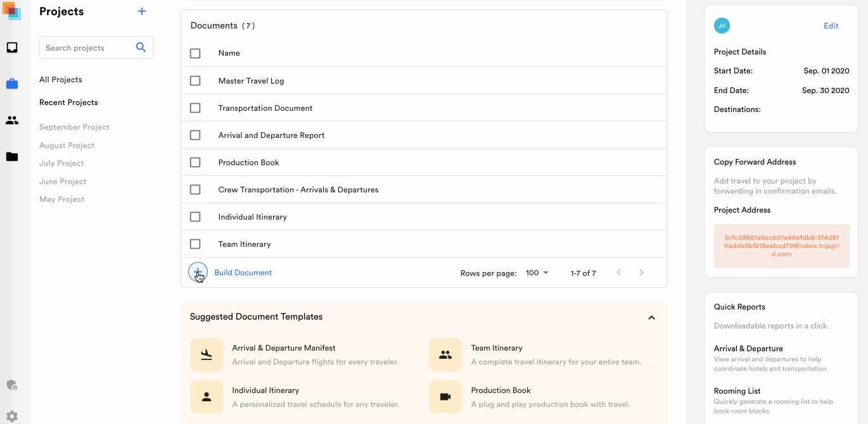Screen dimensions: 868x424
Task: Open the Travelers (people) icon in sidebar
Action: (x=11, y=120)
